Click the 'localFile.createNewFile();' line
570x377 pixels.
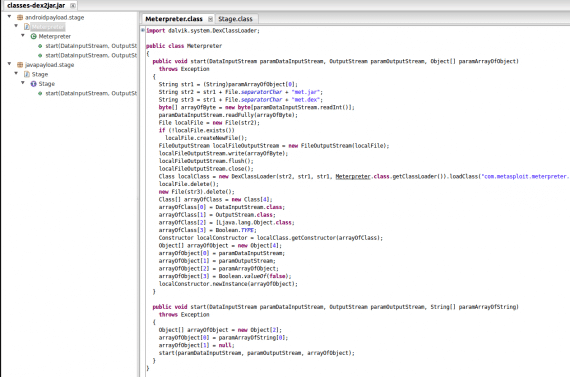206,138
